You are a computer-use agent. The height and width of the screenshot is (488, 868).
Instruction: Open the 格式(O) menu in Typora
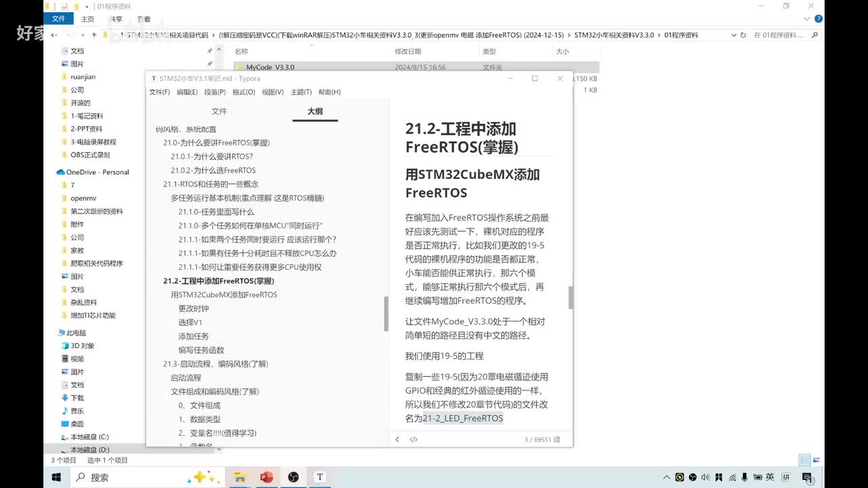[x=243, y=92]
